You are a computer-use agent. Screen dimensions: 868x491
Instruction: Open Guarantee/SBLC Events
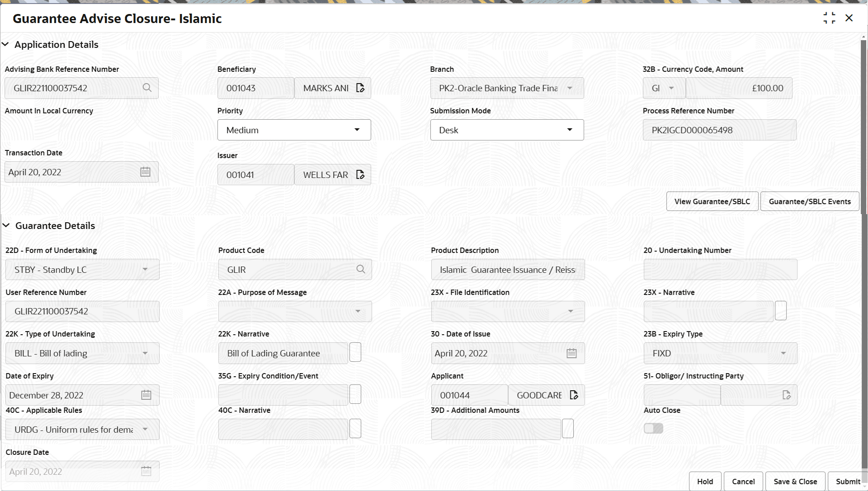click(809, 201)
